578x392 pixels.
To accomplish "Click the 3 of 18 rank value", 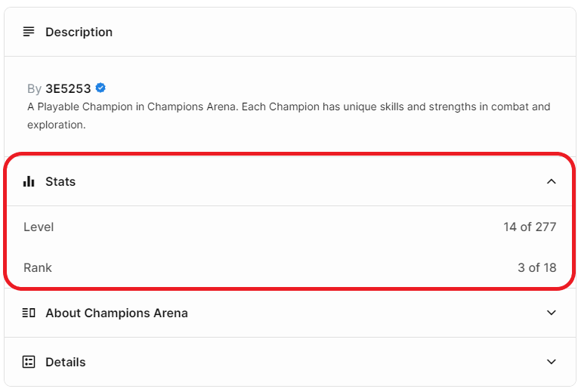I will [x=536, y=267].
